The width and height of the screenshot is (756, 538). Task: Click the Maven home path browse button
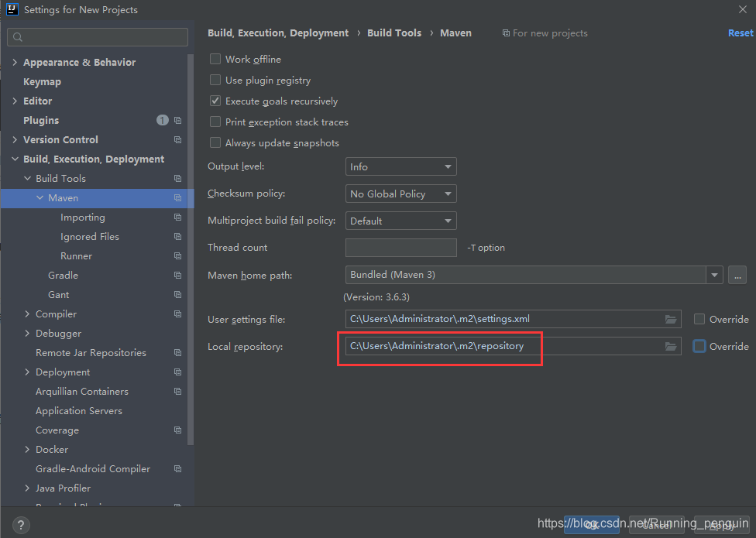(737, 275)
